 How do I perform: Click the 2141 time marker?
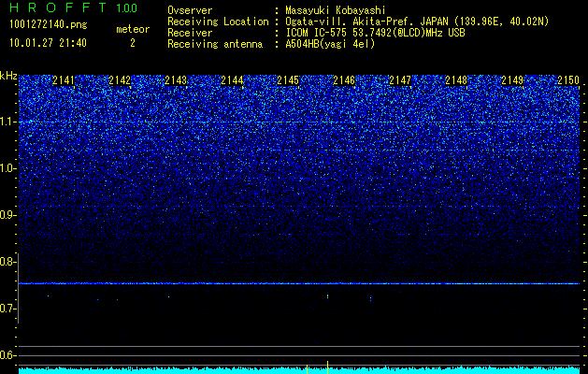coord(64,80)
